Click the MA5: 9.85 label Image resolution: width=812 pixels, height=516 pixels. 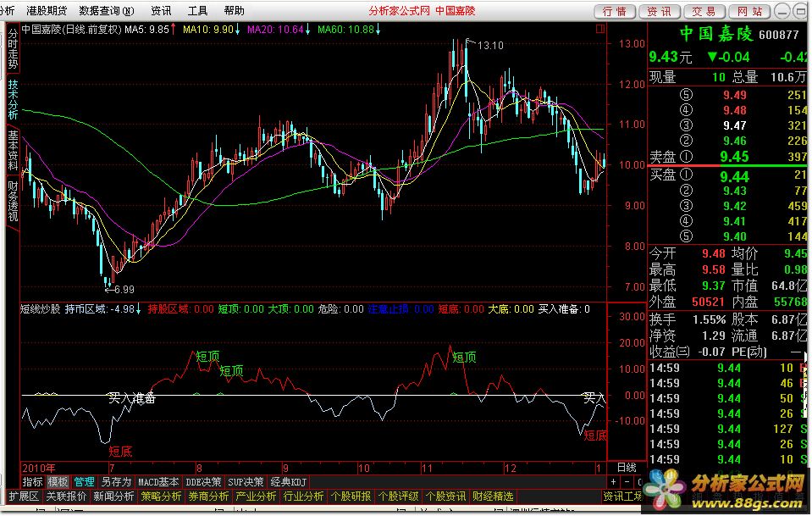click(x=146, y=30)
